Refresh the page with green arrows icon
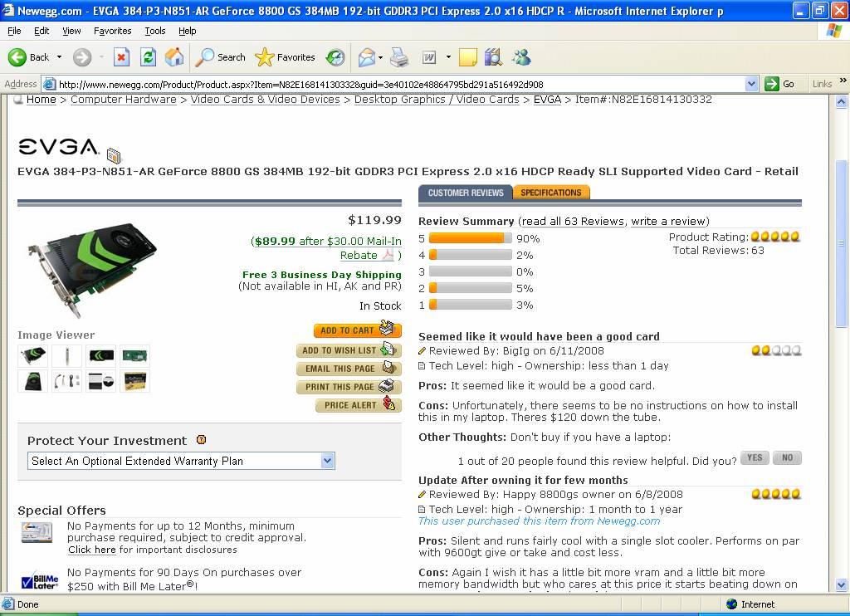The image size is (850, 616). 148,57
